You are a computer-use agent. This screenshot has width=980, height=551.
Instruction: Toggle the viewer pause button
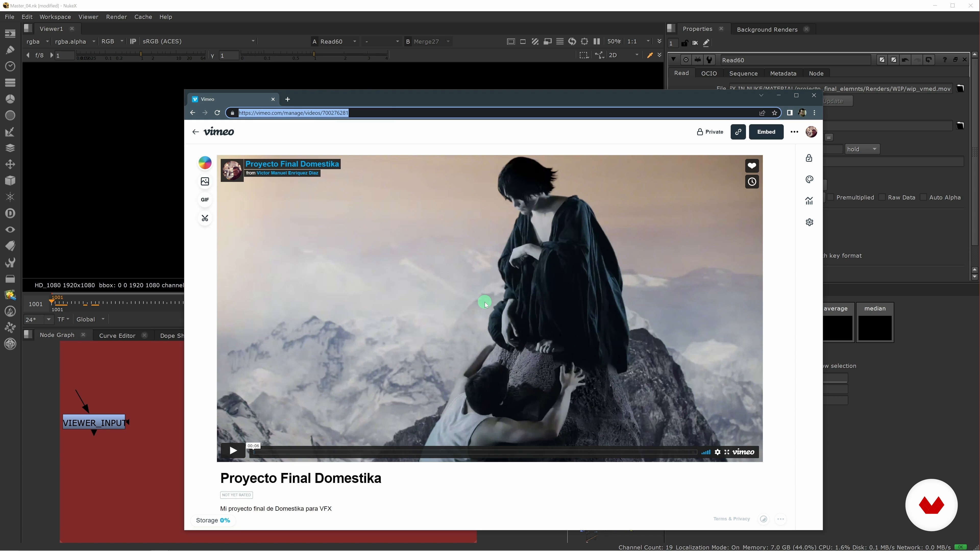(x=596, y=41)
